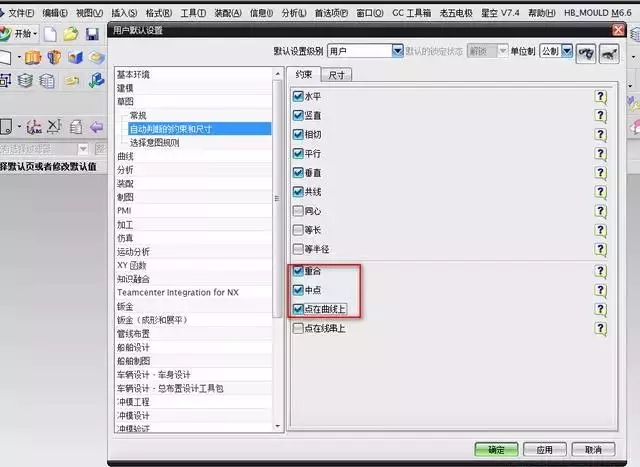640x467 pixels.
Task: Open the 默认设置级别 用户 dropdown
Action: point(366,50)
